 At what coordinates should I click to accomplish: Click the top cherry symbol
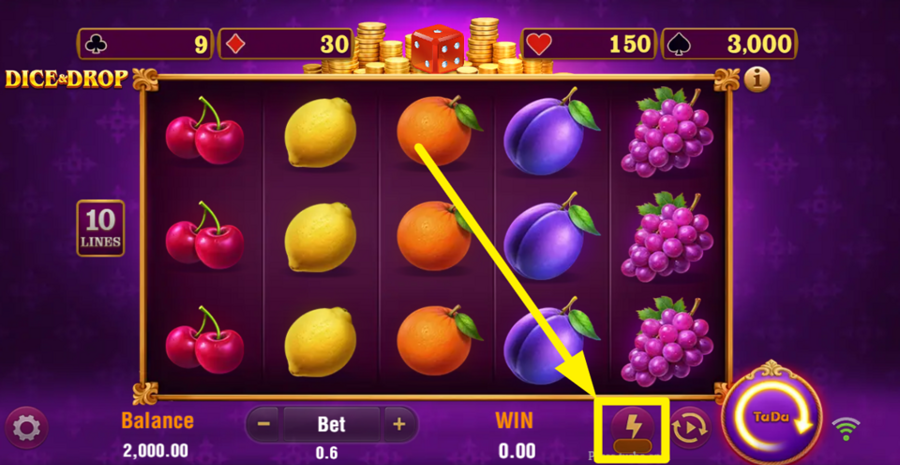click(x=204, y=131)
